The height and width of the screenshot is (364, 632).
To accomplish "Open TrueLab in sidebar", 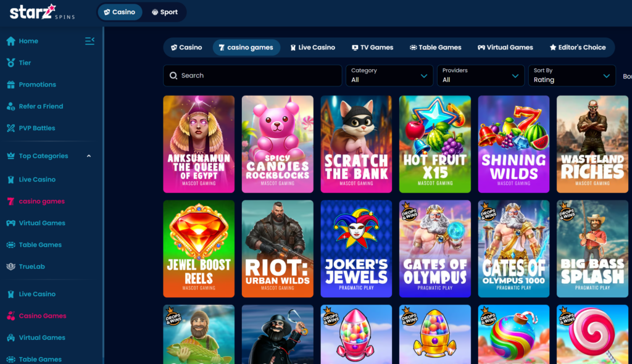I will coord(31,267).
